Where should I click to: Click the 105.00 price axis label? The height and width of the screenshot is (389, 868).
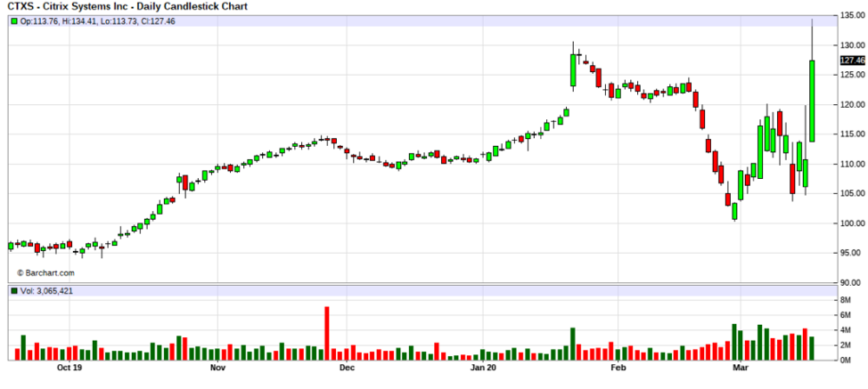point(852,193)
